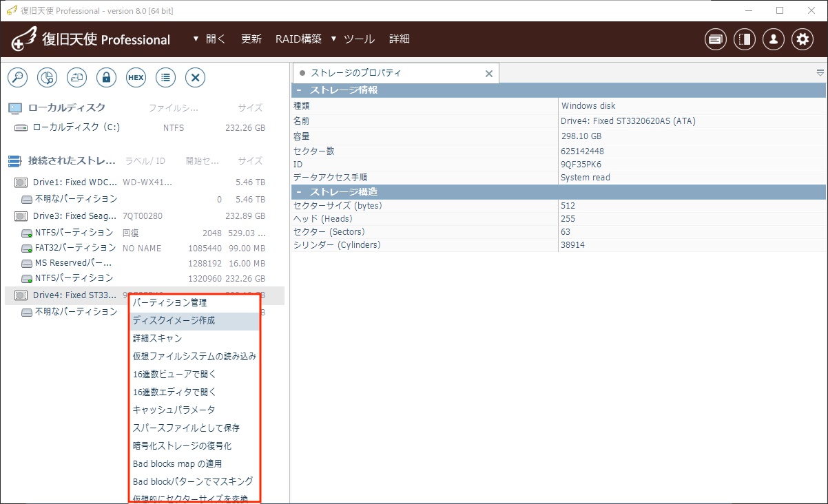Open the RAID構築 menu item
Viewport: 828px width, 504px height.
click(x=298, y=39)
